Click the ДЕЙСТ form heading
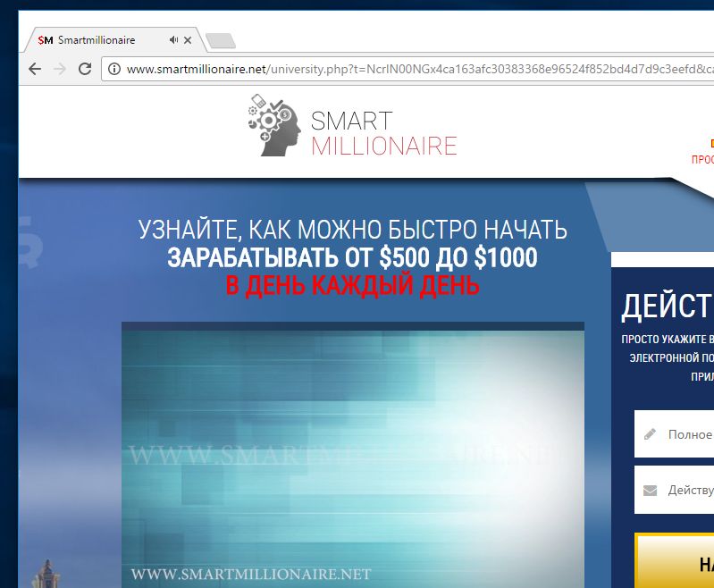 668,307
